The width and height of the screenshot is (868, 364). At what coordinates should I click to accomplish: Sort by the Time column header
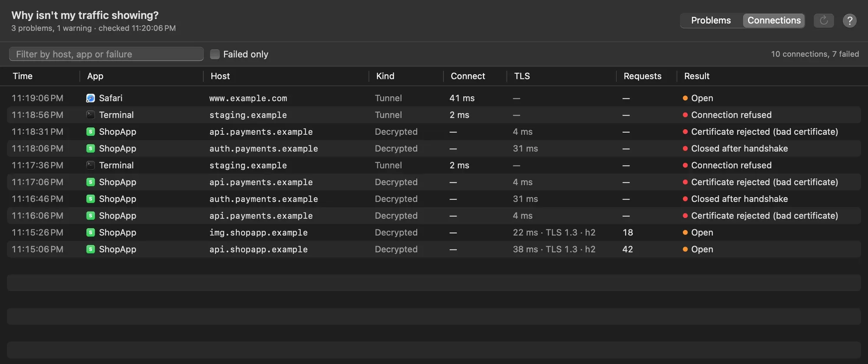click(x=23, y=76)
